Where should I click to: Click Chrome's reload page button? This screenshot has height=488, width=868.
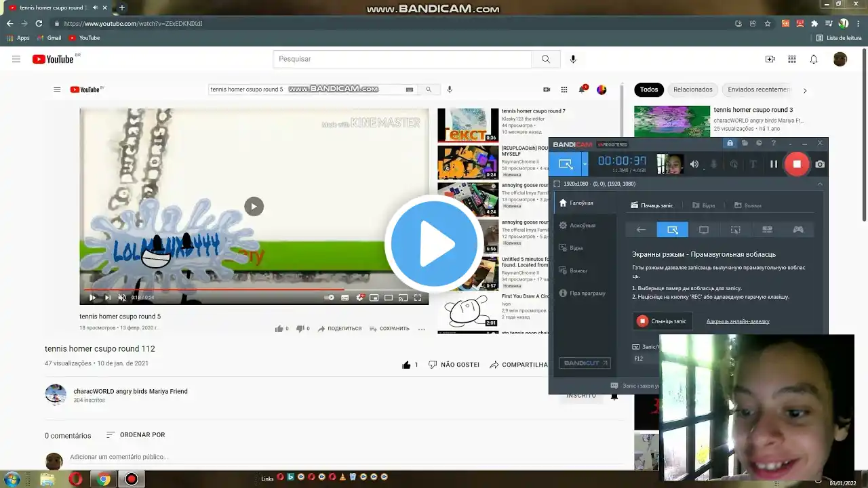39,23
